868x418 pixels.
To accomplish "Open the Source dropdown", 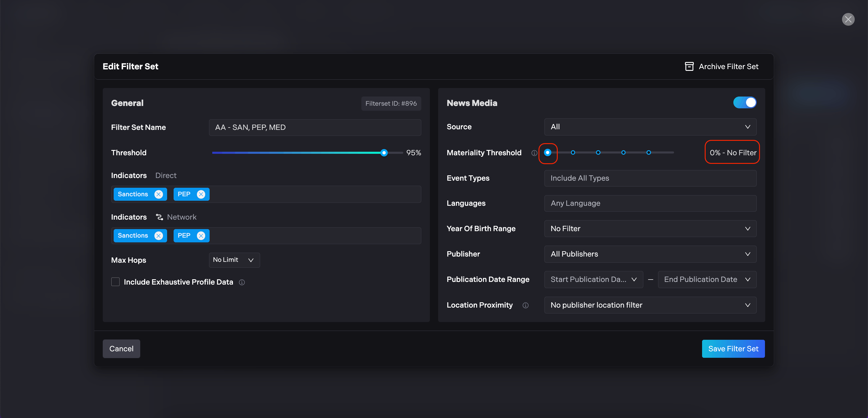I will pos(650,127).
